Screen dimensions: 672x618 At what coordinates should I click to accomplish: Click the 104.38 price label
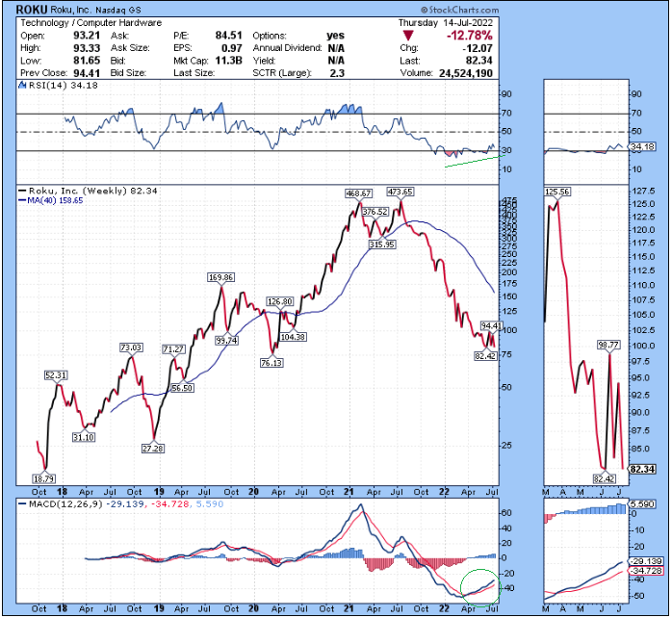click(x=293, y=337)
